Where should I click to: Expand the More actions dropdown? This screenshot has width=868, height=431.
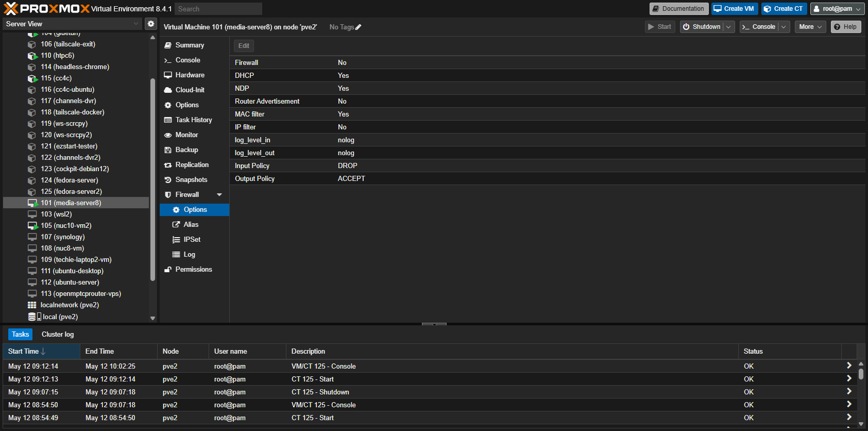(810, 27)
